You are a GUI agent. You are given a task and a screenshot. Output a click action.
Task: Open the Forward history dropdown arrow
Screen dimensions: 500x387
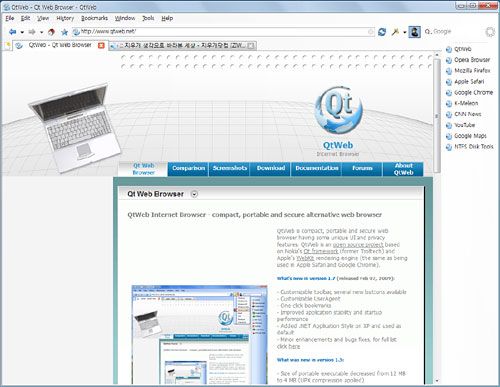tap(41, 32)
